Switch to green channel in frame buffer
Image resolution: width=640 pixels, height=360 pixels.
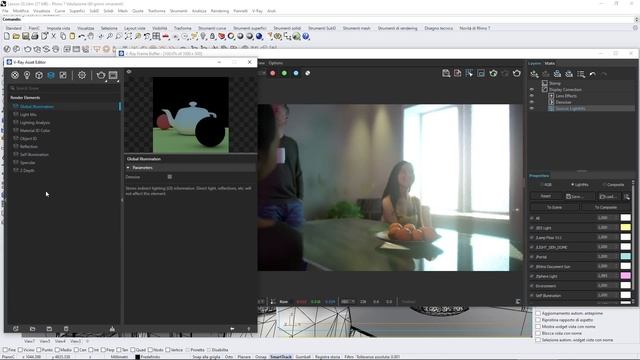[284, 73]
